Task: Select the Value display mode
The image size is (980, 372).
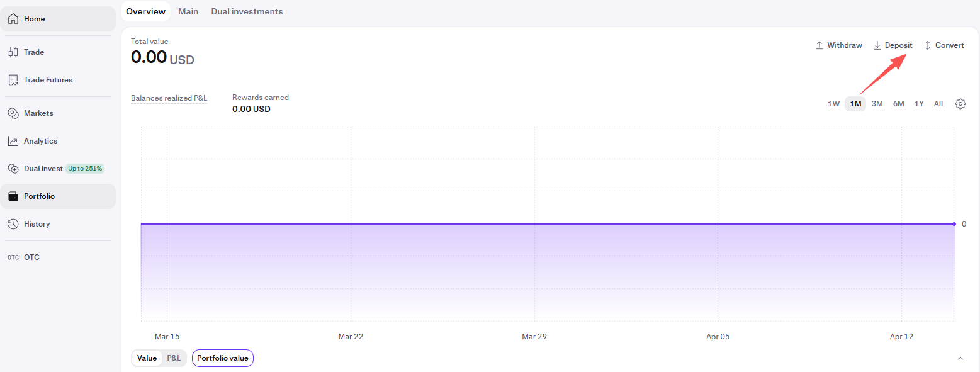Action: [x=147, y=358]
